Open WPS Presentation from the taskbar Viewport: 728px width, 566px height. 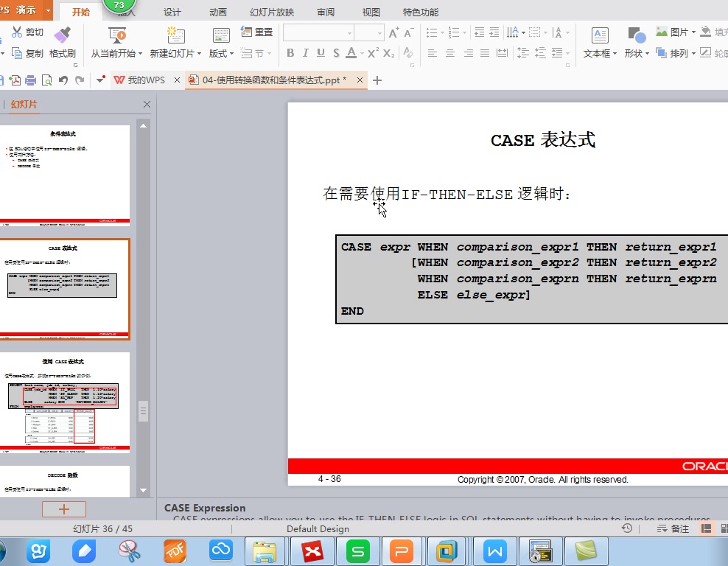pyautogui.click(x=402, y=551)
